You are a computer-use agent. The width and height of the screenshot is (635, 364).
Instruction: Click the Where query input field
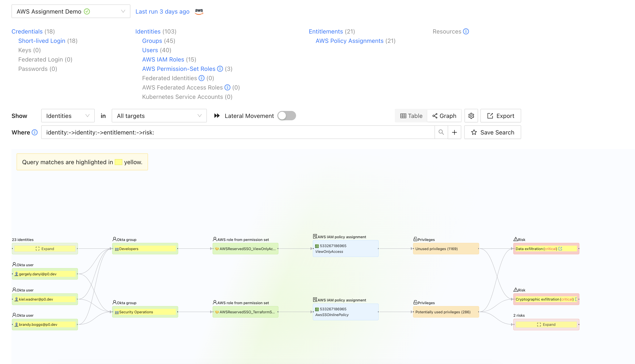[x=238, y=132]
